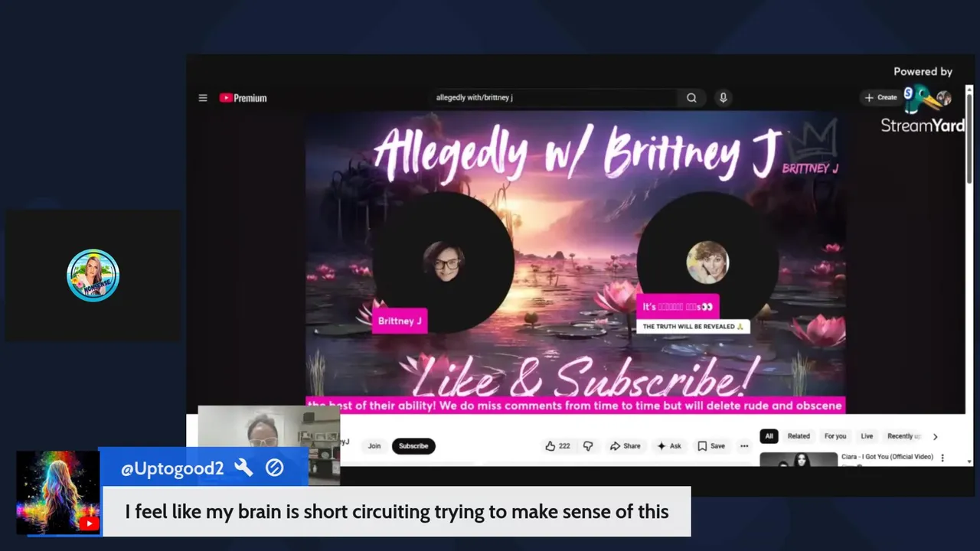Start voice search with microphone icon
This screenshot has height=551, width=980.
pyautogui.click(x=723, y=98)
